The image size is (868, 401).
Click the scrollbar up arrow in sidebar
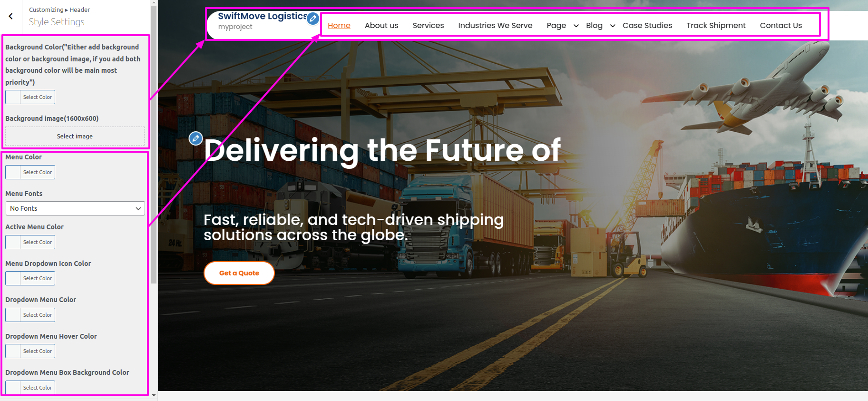pos(154,2)
